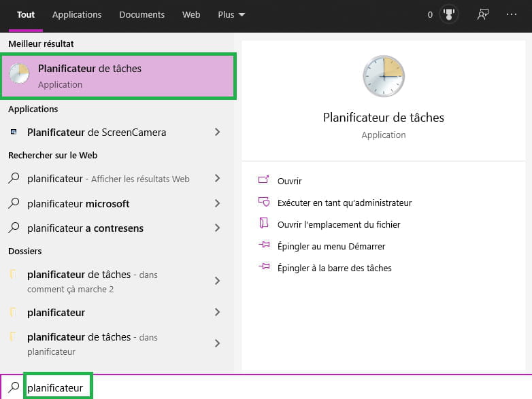The image size is (532, 399).
Task: Expand Planificateur de ScreenCamera chevron
Action: click(x=218, y=132)
